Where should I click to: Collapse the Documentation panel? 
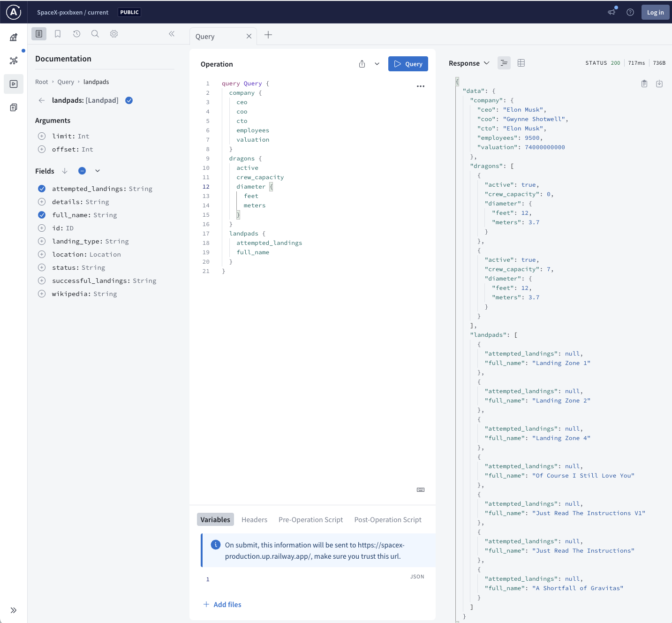172,34
